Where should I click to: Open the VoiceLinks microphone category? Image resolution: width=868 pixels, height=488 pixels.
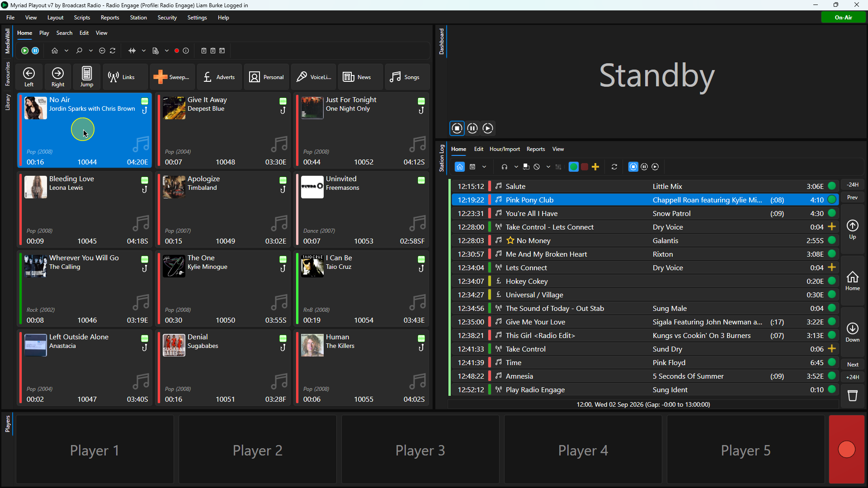[x=314, y=77]
